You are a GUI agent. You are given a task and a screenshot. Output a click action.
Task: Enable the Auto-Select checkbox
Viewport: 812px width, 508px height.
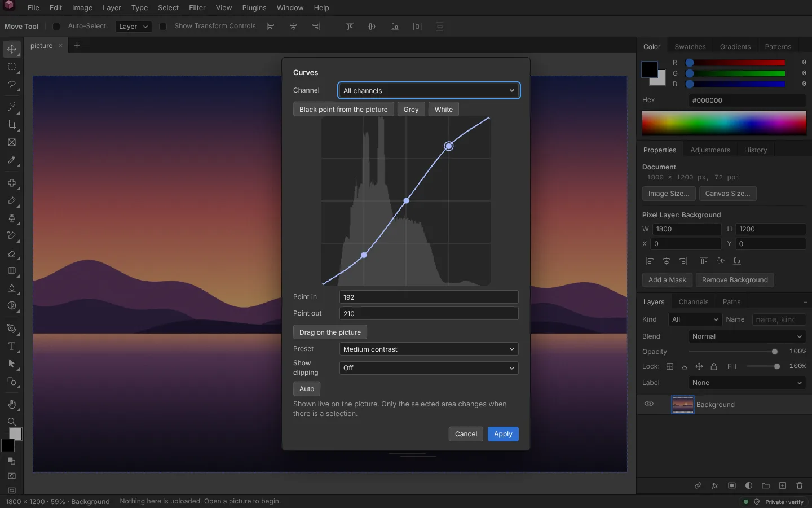click(56, 27)
